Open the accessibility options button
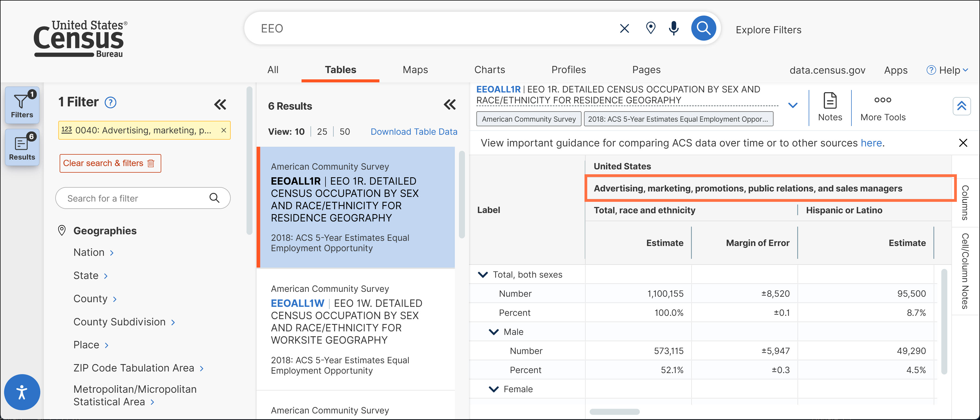 click(22, 392)
